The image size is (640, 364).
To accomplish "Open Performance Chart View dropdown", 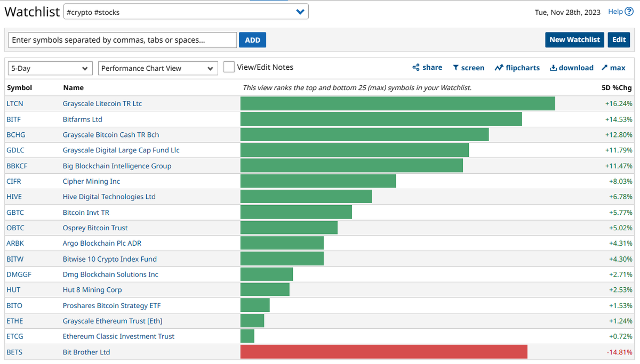I will (x=158, y=68).
